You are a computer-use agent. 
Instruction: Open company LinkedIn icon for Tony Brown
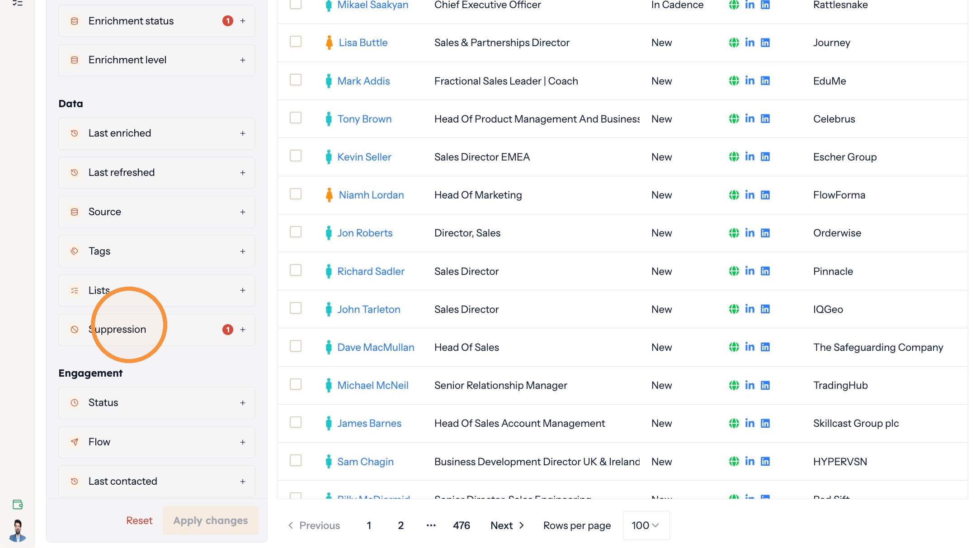(x=765, y=119)
